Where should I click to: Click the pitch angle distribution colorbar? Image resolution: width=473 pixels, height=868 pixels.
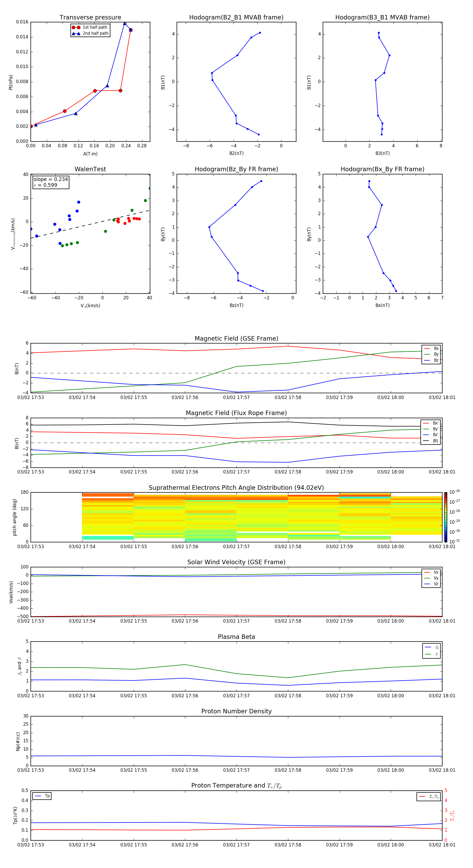click(446, 517)
